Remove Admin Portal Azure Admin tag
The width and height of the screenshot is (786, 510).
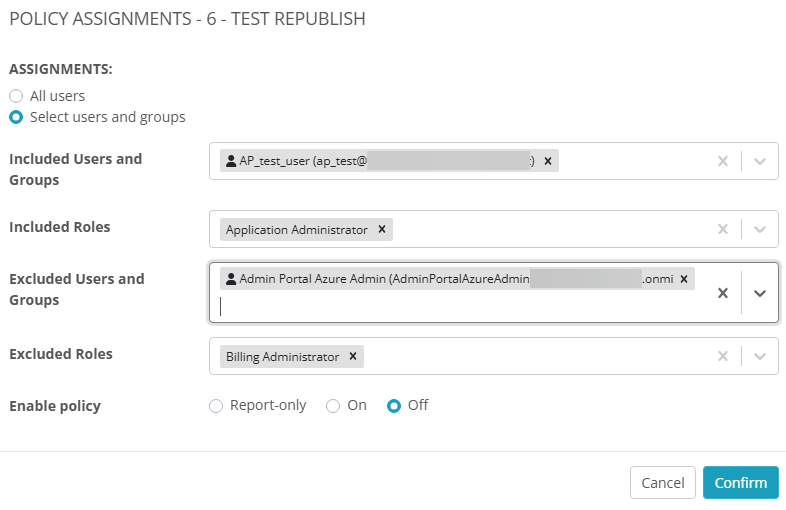point(684,279)
